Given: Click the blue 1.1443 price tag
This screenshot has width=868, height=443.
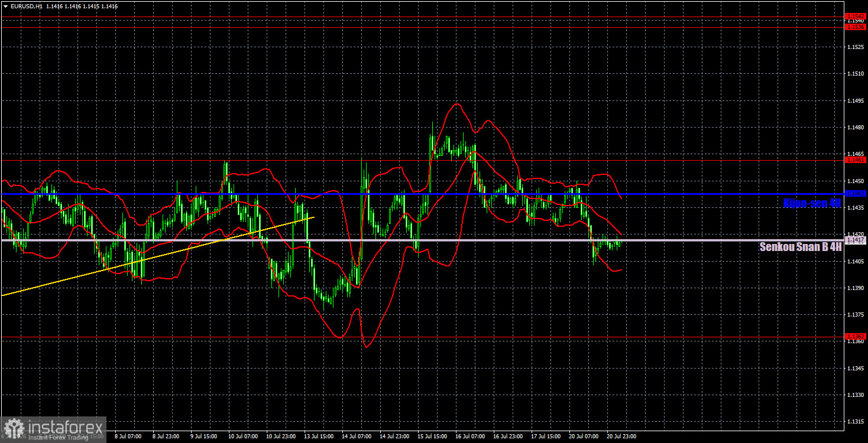Looking at the screenshot, I should coord(855,193).
